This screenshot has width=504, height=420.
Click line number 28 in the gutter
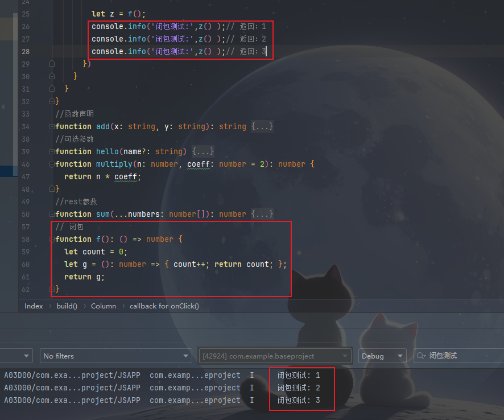coord(26,51)
